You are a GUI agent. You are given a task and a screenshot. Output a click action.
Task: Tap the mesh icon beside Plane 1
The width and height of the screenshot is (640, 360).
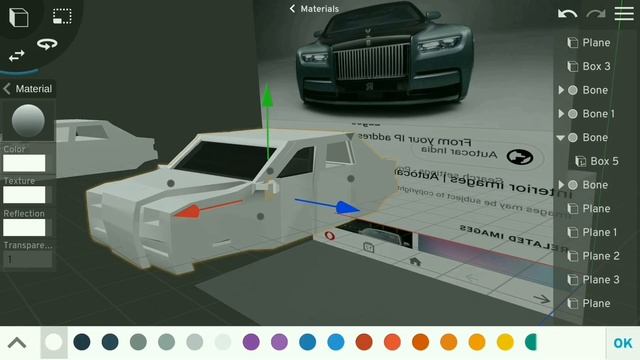pos(573,232)
